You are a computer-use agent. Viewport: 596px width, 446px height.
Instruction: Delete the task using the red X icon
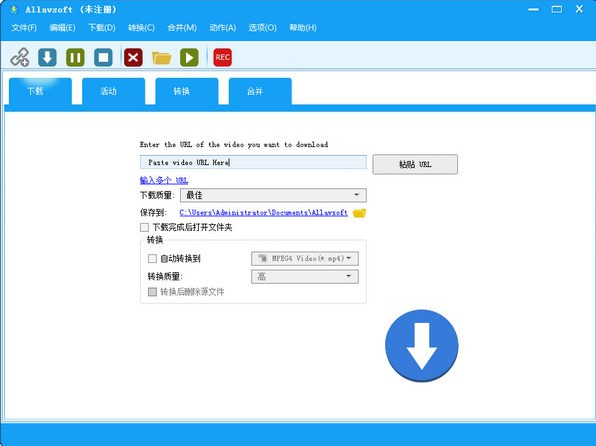pos(133,57)
